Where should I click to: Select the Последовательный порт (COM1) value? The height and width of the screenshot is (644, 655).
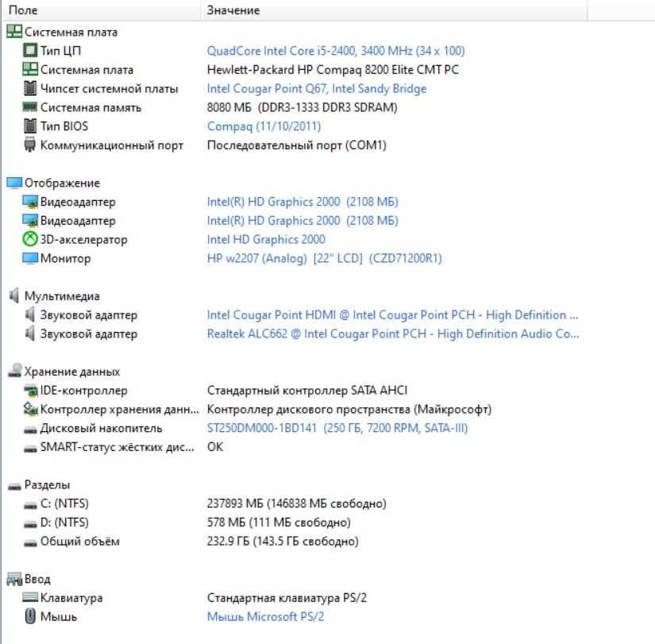(x=297, y=145)
